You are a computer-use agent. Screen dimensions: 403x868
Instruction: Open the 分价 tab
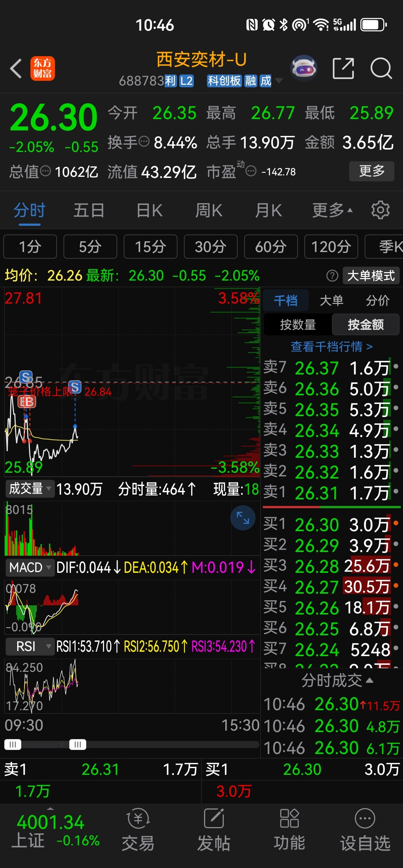click(x=377, y=300)
